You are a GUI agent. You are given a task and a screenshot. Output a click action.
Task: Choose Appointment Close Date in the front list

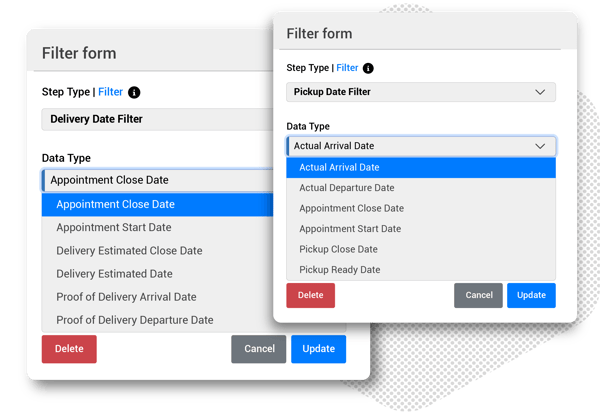point(352,209)
